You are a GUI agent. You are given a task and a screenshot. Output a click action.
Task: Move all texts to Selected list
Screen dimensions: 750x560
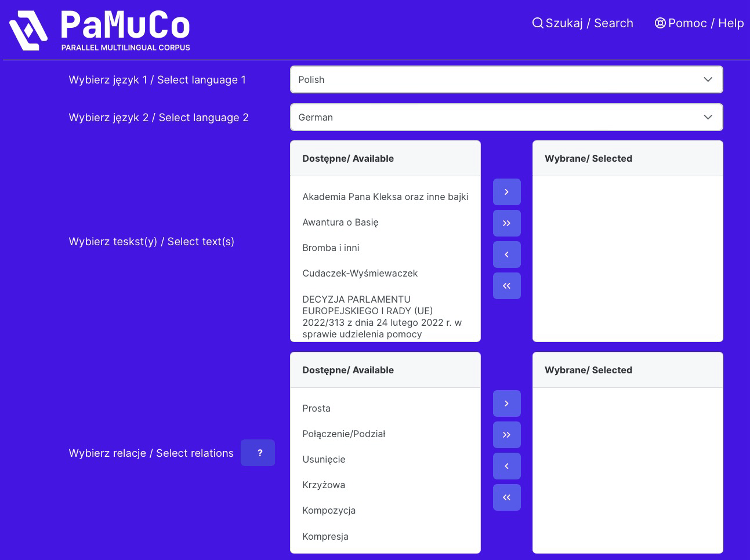click(506, 223)
